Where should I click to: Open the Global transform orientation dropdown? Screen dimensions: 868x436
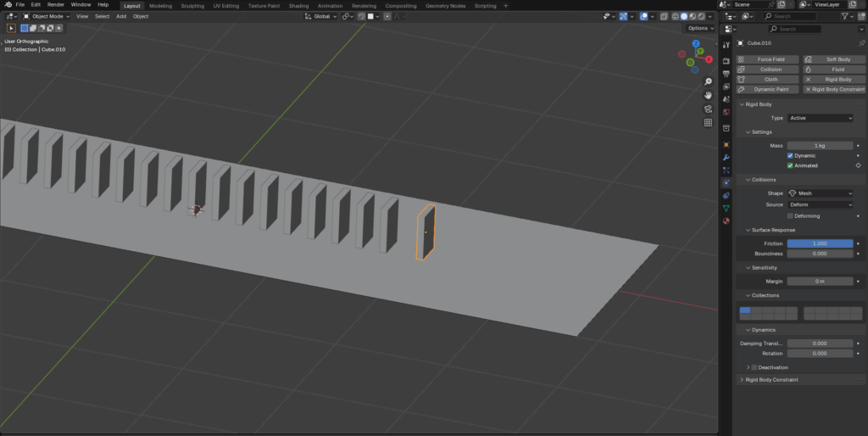point(321,17)
